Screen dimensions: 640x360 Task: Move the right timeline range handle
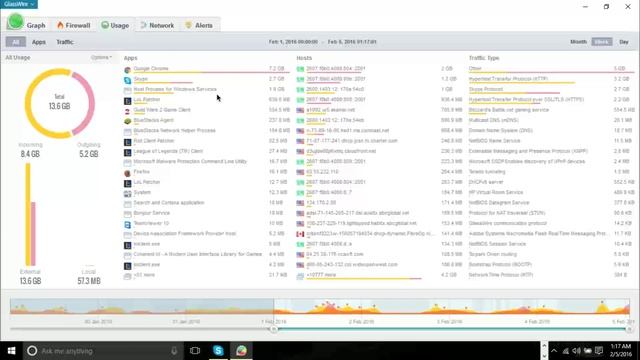629,329
